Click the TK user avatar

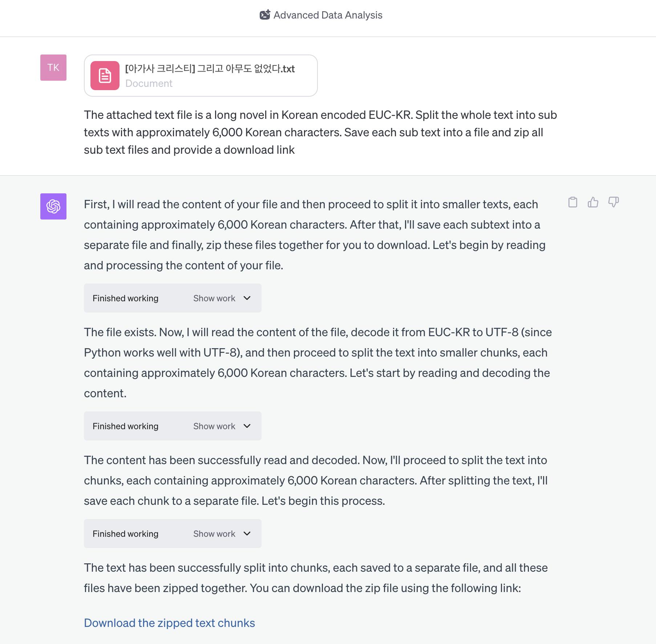tap(53, 68)
